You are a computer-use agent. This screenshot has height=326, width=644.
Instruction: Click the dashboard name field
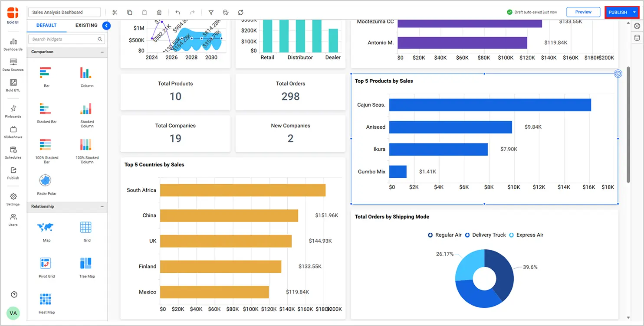[64, 13]
